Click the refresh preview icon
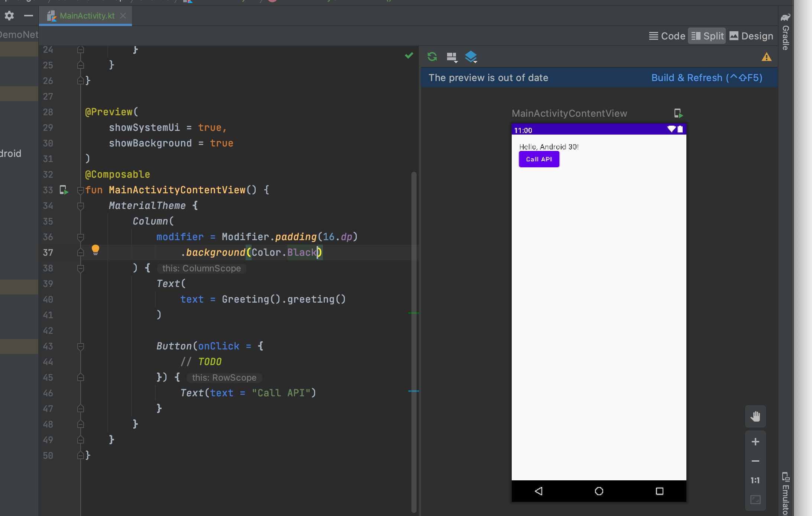This screenshot has width=812, height=516. tap(432, 57)
